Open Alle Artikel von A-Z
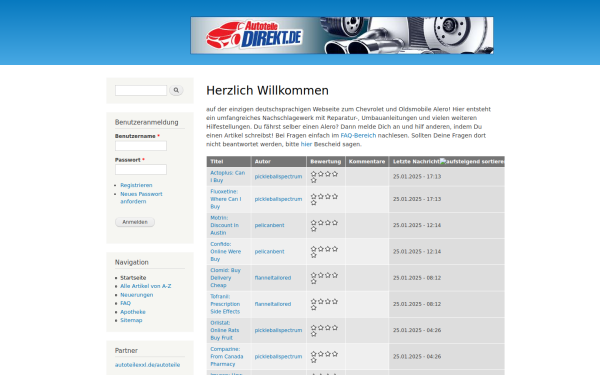The height and width of the screenshot is (375, 600). (146, 286)
